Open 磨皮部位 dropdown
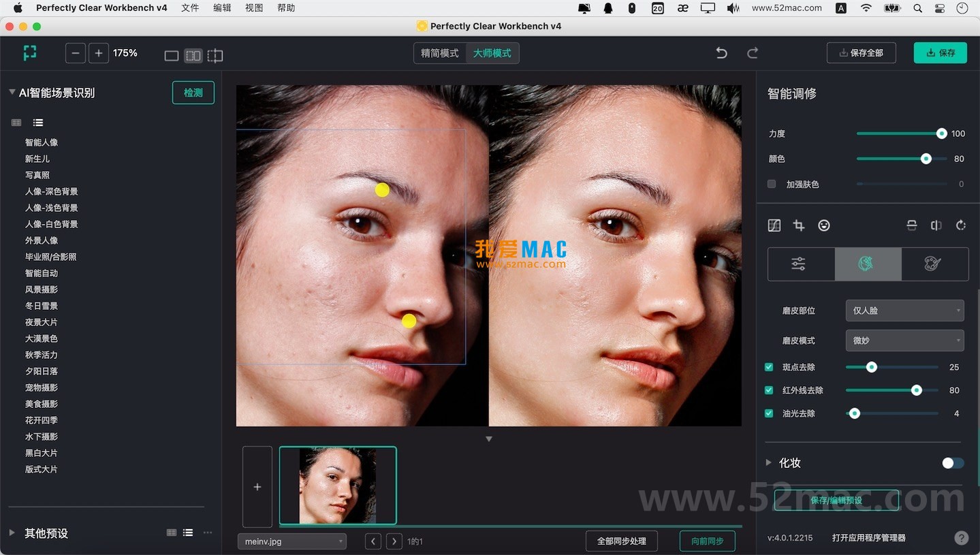 click(904, 311)
